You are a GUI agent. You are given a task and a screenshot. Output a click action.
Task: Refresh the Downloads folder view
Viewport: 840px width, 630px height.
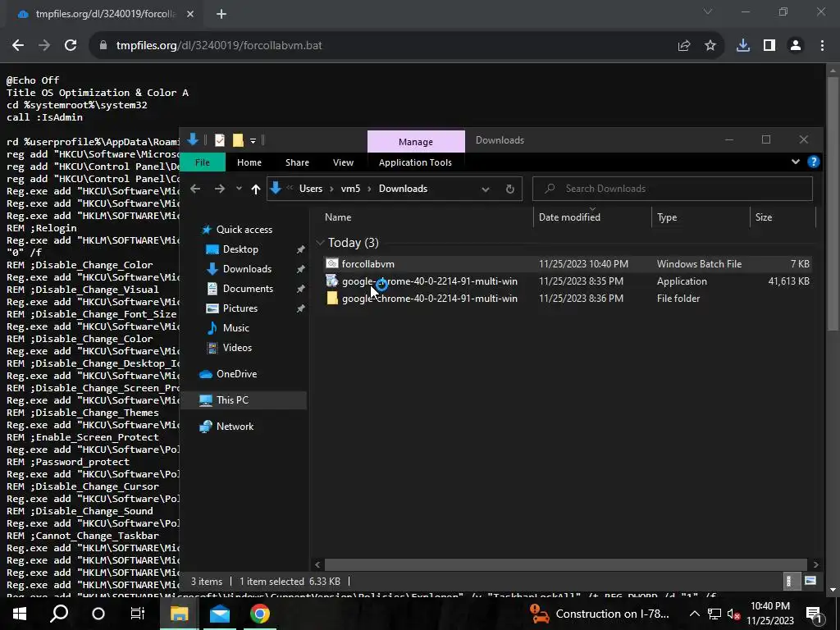tap(510, 189)
